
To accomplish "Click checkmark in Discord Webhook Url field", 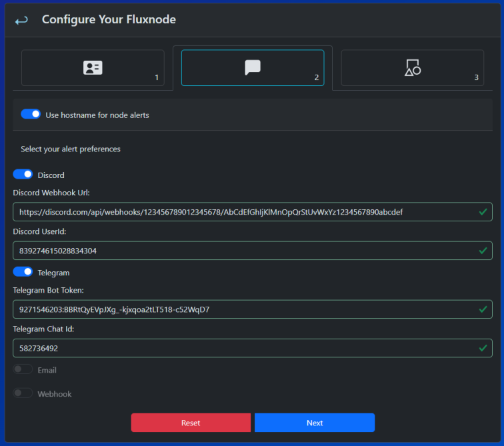I will click(483, 212).
